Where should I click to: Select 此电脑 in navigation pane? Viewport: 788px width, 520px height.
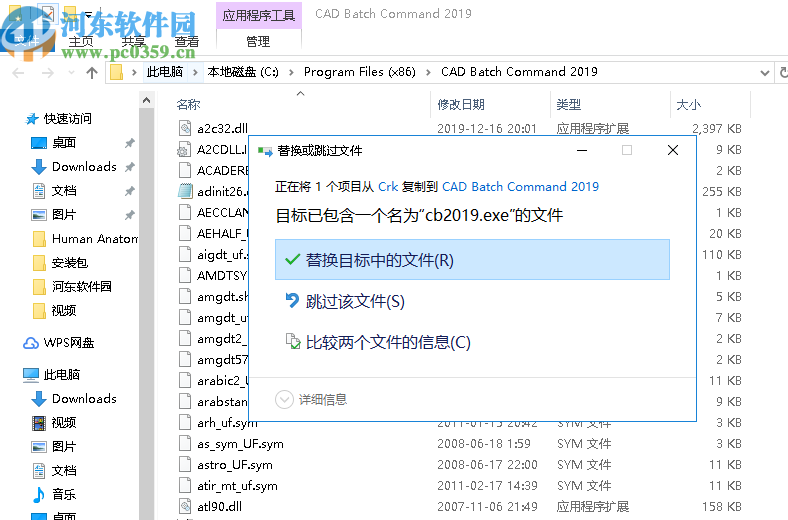coord(61,375)
